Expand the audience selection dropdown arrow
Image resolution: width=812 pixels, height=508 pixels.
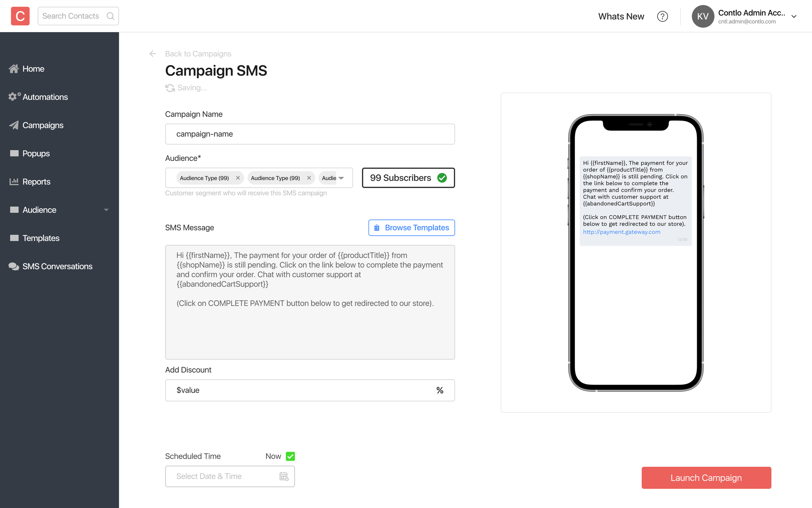point(341,178)
